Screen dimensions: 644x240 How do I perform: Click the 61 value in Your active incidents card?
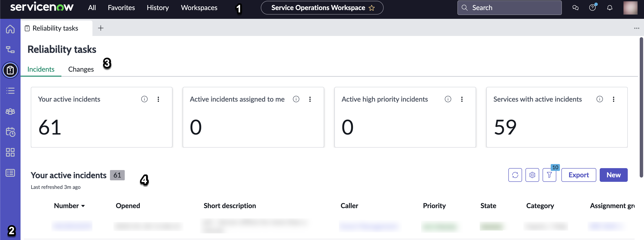tap(50, 127)
